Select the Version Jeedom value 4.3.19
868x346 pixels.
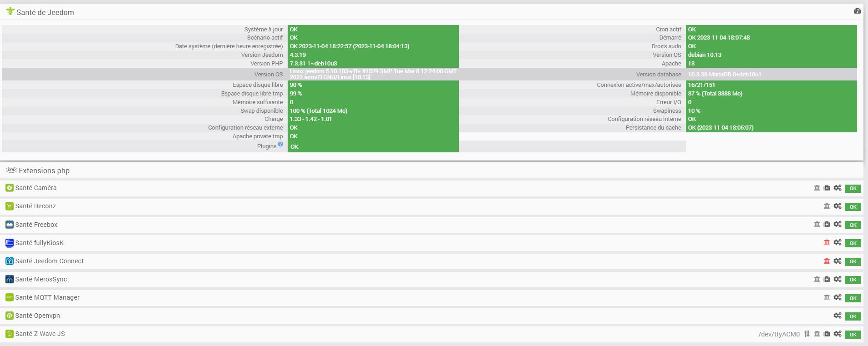coord(298,55)
